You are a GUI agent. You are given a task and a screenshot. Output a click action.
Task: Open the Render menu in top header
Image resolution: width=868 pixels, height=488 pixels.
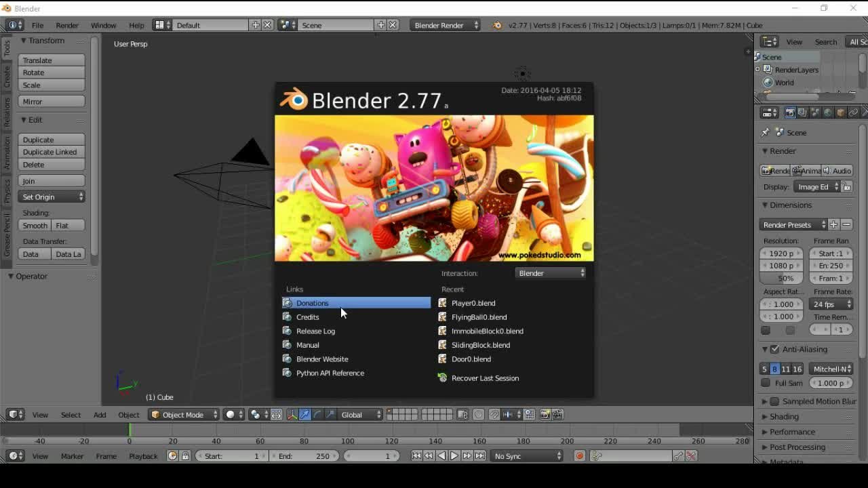pos(66,25)
